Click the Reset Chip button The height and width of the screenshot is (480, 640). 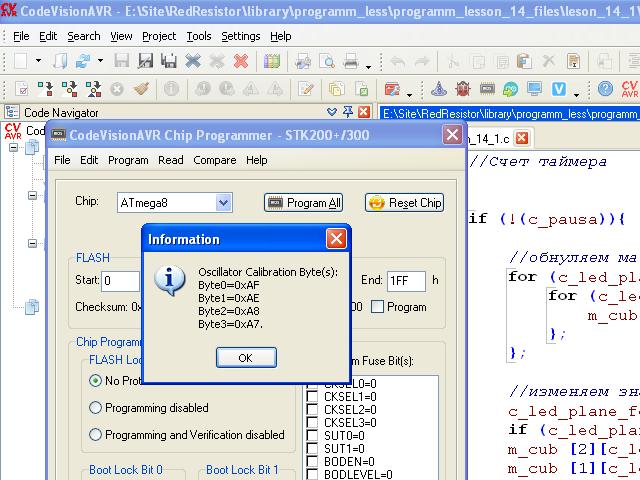[x=404, y=203]
